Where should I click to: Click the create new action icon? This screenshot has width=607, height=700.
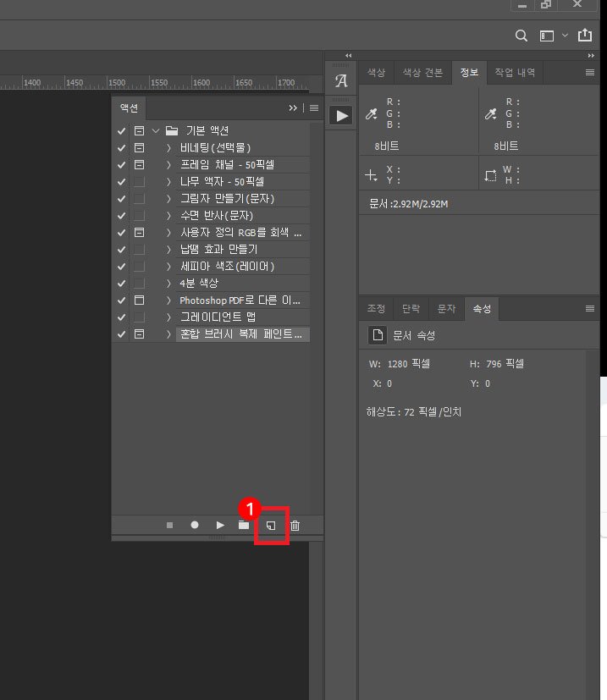[271, 526]
